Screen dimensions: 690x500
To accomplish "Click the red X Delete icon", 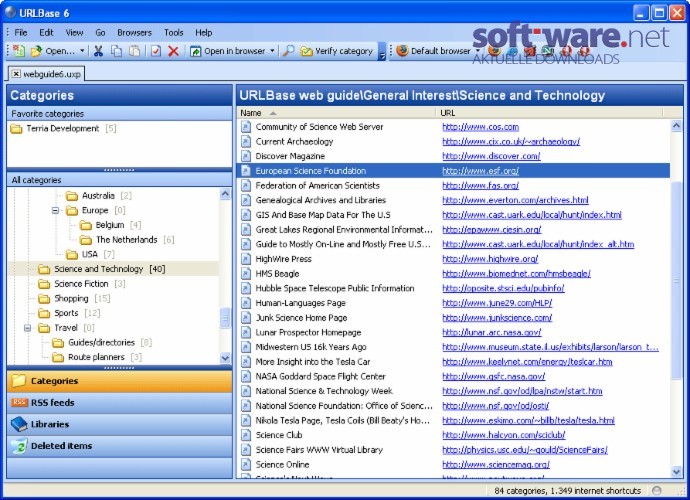I will click(173, 51).
